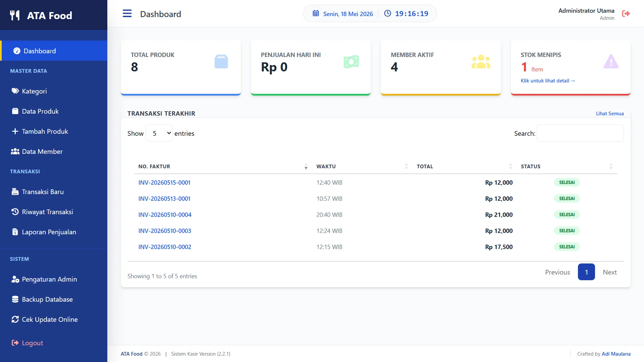
Task: Click the Data Member people icon
Action: pyautogui.click(x=15, y=152)
